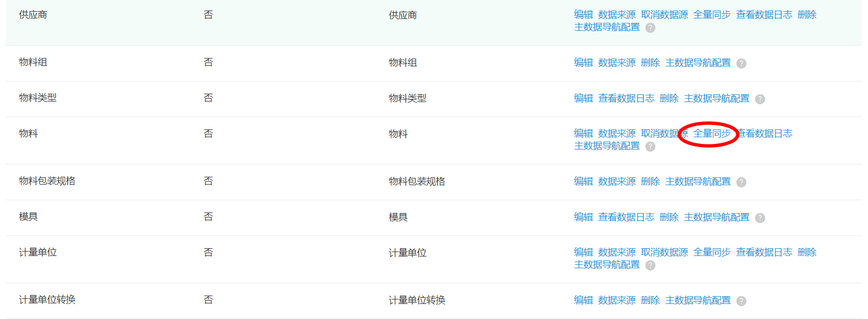Click 数据来源 for 计量单位转换
This screenshot has width=868, height=319.
[617, 300]
